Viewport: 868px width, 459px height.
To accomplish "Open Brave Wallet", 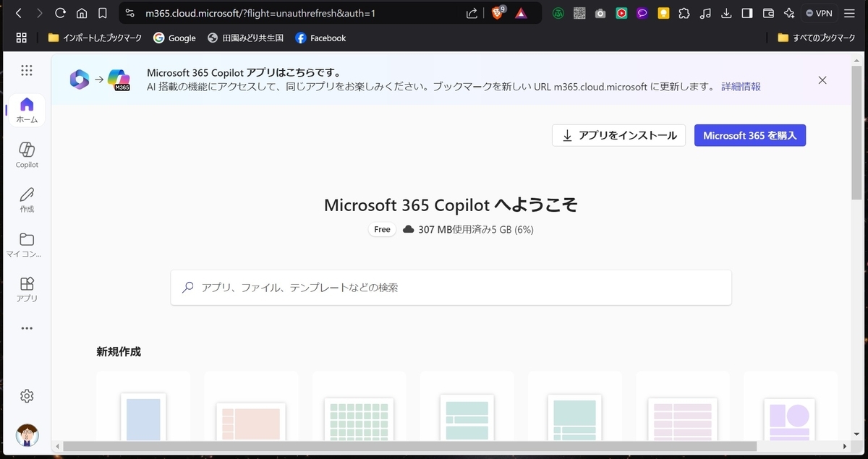I will [769, 13].
